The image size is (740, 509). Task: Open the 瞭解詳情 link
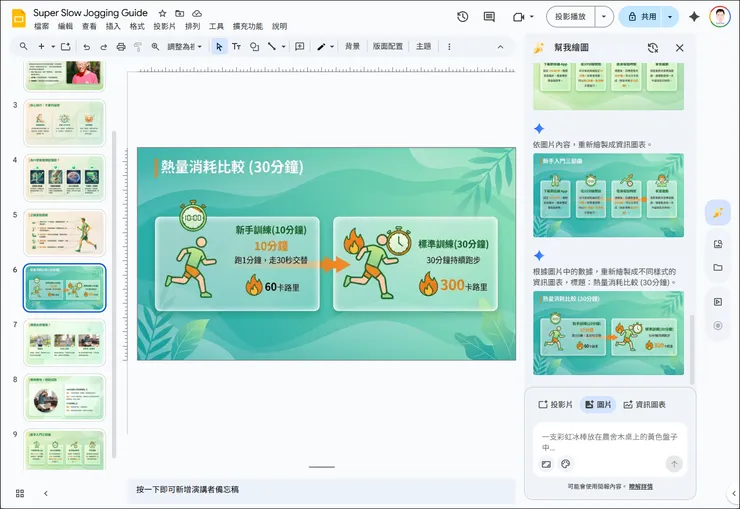pyautogui.click(x=641, y=486)
